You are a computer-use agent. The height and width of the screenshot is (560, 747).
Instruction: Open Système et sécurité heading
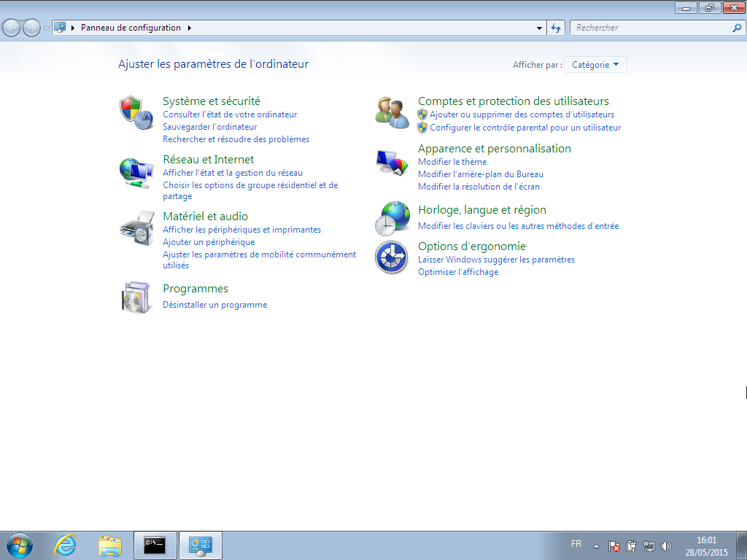[212, 101]
